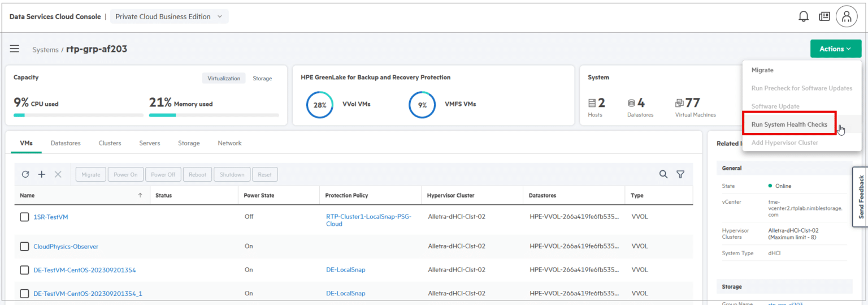Image resolution: width=868 pixels, height=305 pixels.
Task: Tick the DE-TestVM-CentOS-202309201354 checkbox
Action: click(x=24, y=270)
